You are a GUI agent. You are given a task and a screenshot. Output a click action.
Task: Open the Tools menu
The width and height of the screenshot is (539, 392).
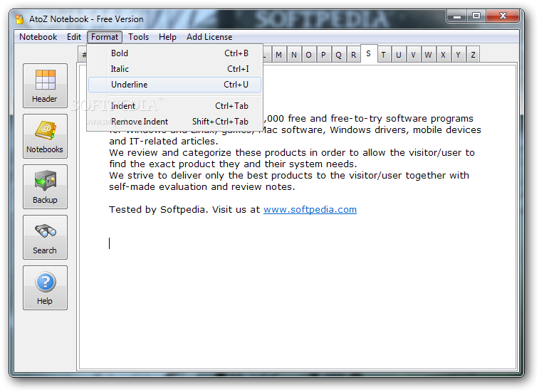pyautogui.click(x=139, y=37)
